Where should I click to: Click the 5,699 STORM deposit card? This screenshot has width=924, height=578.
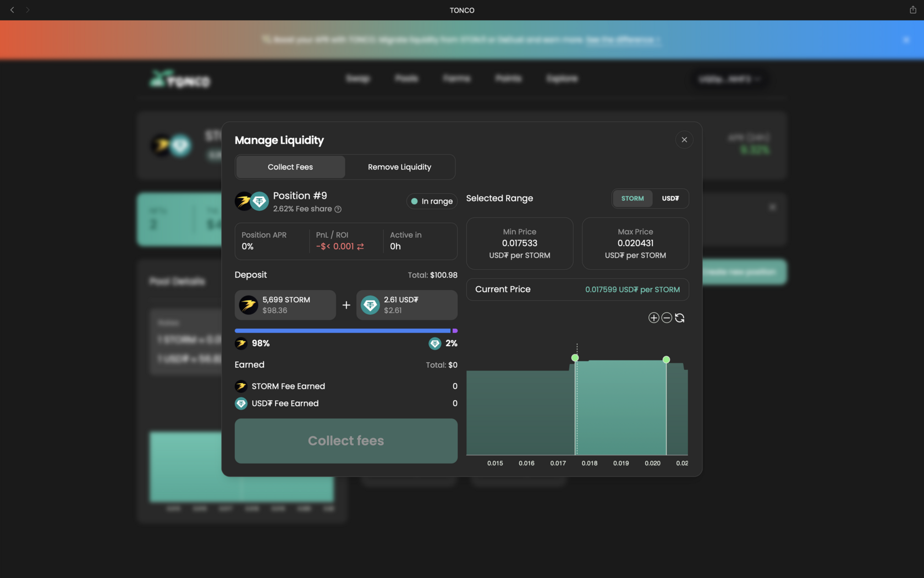285,305
